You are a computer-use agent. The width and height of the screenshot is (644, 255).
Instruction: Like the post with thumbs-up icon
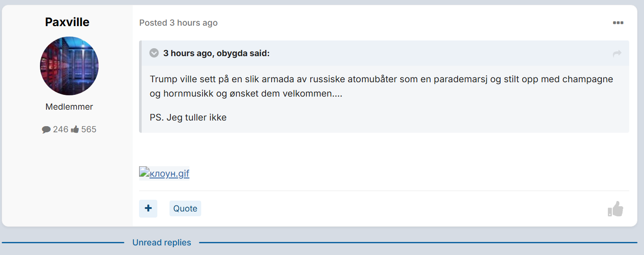(615, 209)
